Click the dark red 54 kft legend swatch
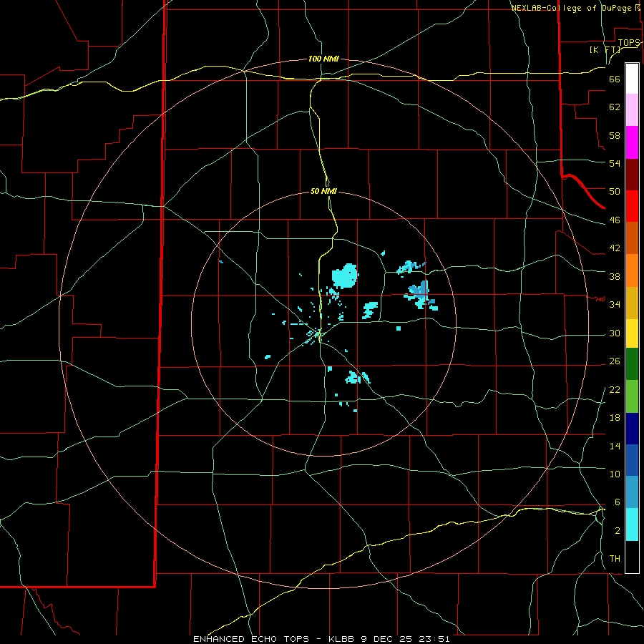This screenshot has width=644, height=644. [x=632, y=175]
